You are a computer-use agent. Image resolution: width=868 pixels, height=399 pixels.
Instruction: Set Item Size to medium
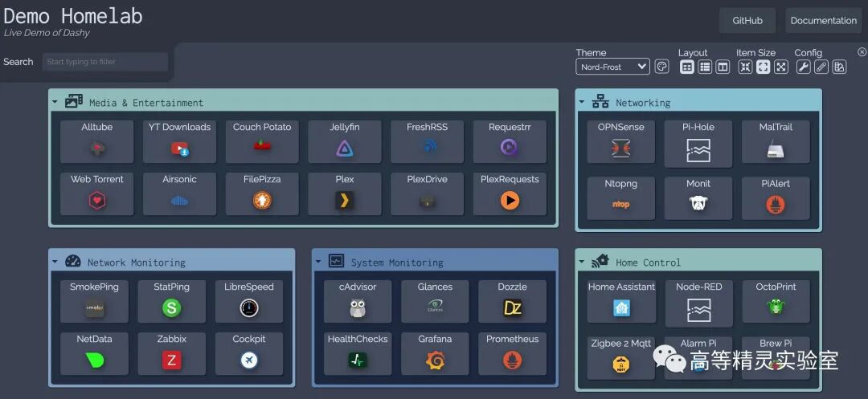[x=764, y=67]
